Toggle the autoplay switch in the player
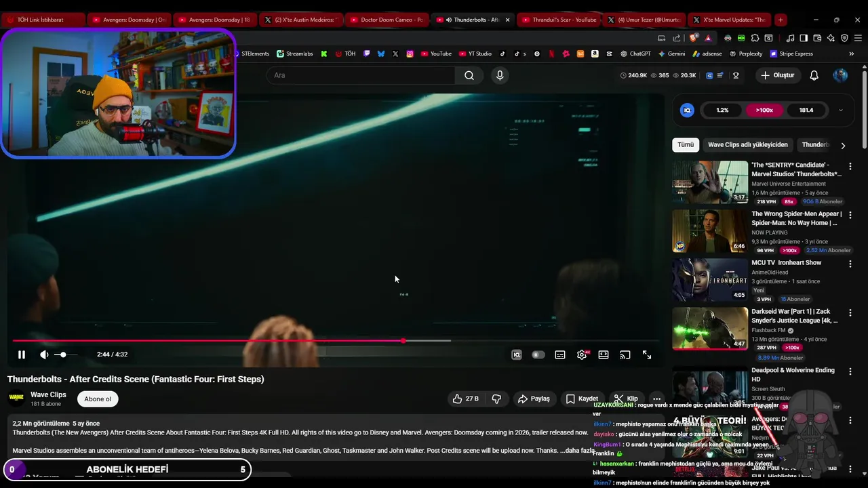The image size is (868, 488). point(538,354)
